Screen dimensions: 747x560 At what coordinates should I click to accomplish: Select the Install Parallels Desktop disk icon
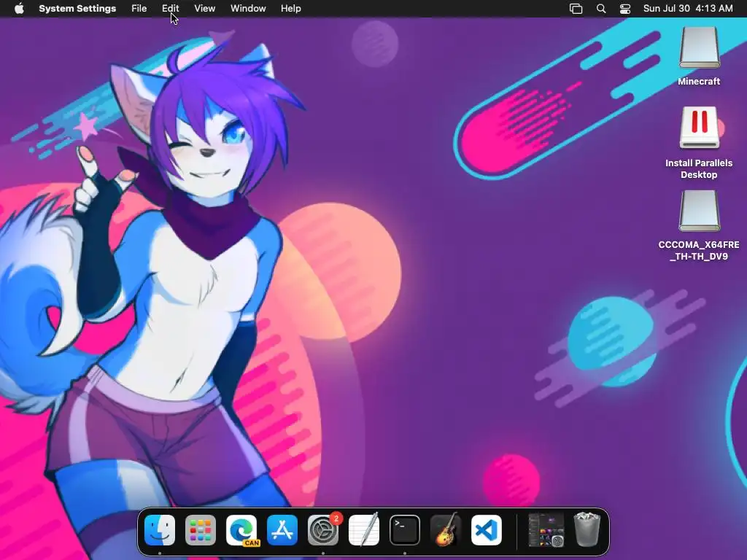point(700,128)
